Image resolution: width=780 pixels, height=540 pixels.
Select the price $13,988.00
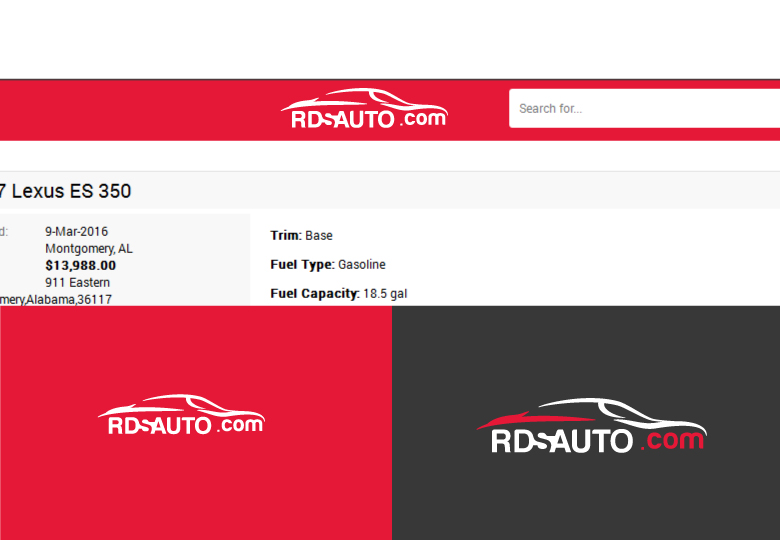click(81, 266)
